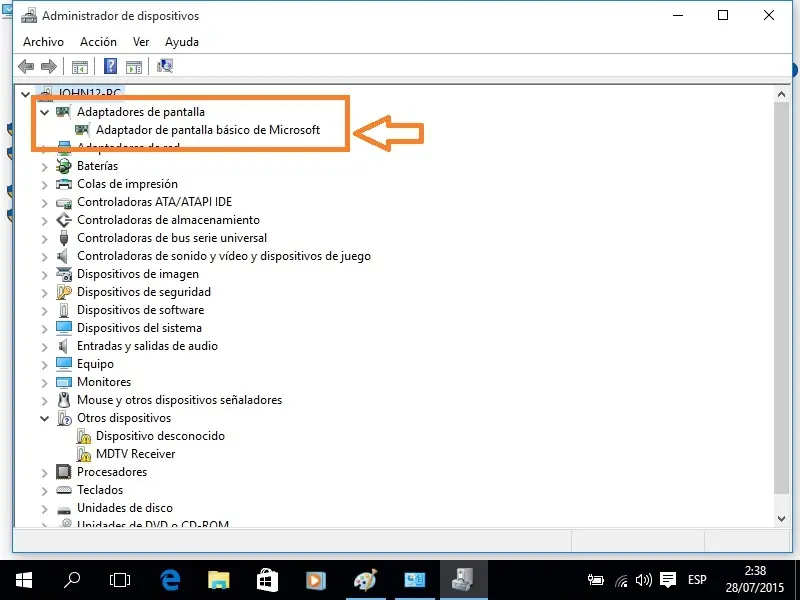
Task: Open File Explorer from the taskbar
Action: pyautogui.click(x=218, y=580)
